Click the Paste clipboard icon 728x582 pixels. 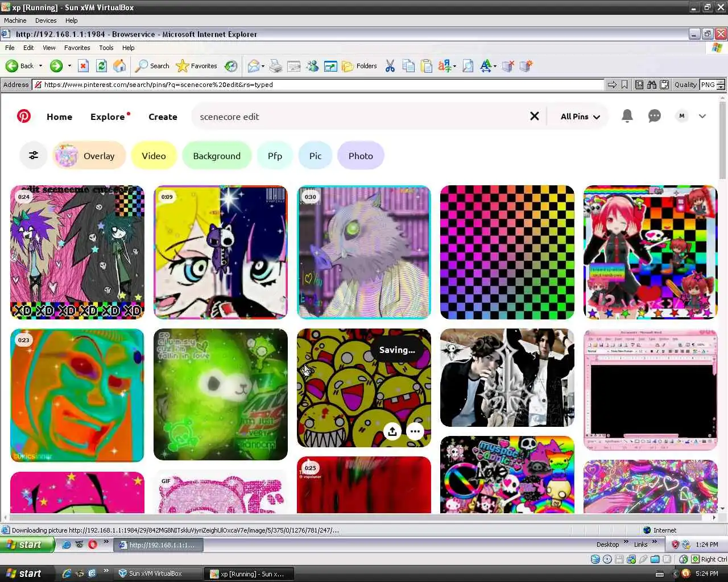tap(427, 66)
